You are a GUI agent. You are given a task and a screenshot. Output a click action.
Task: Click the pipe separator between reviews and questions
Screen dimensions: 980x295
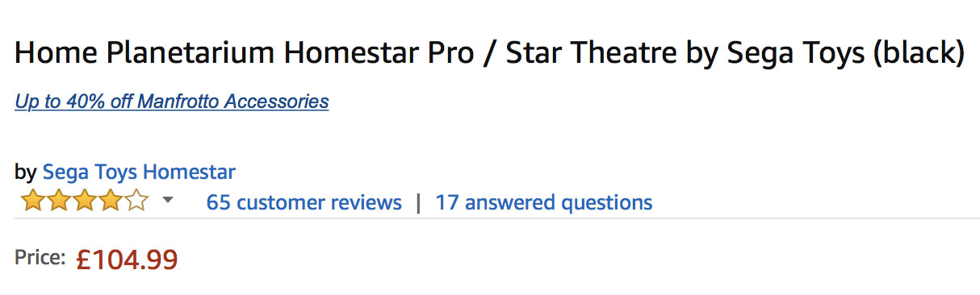pyautogui.click(x=418, y=202)
